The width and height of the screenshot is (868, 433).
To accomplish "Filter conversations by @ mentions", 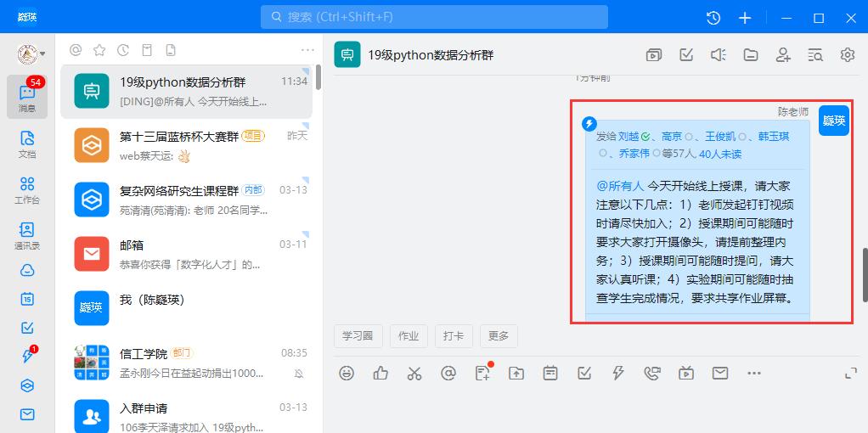I will 76,50.
